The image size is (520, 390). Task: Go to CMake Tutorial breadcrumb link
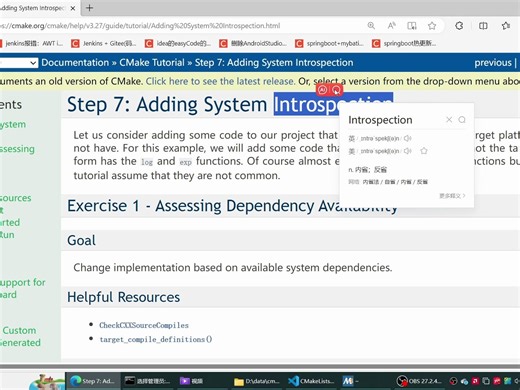point(152,63)
